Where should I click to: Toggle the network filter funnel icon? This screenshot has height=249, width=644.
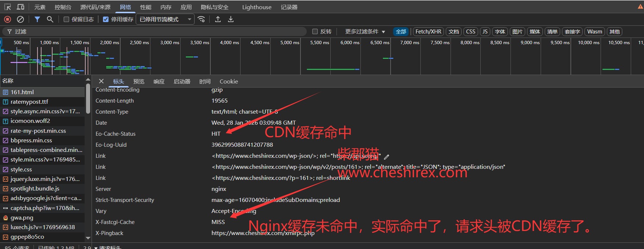point(37,19)
